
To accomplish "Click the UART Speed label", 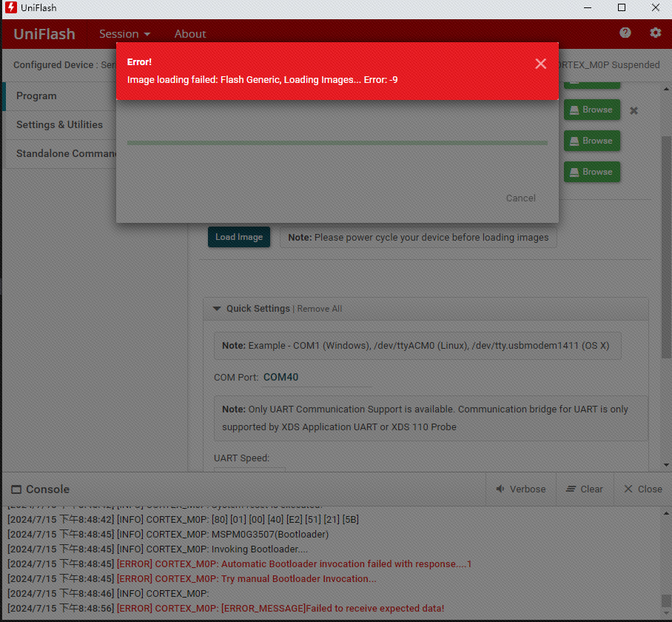I will [x=241, y=458].
